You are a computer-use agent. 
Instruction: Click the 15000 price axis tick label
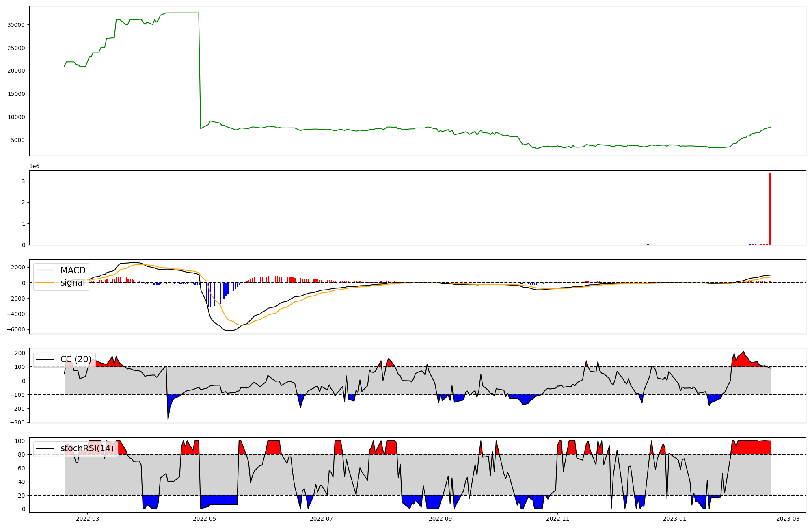point(16,94)
